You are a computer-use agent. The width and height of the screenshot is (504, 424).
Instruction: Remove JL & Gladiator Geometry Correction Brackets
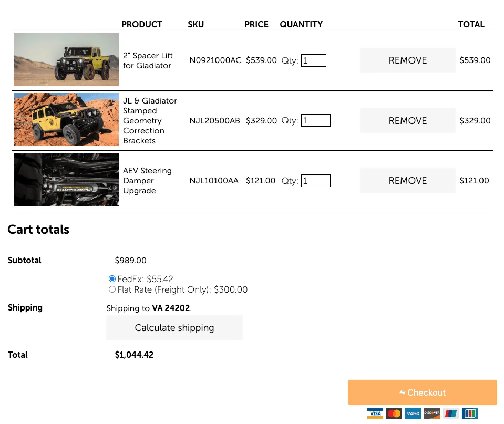pos(408,120)
